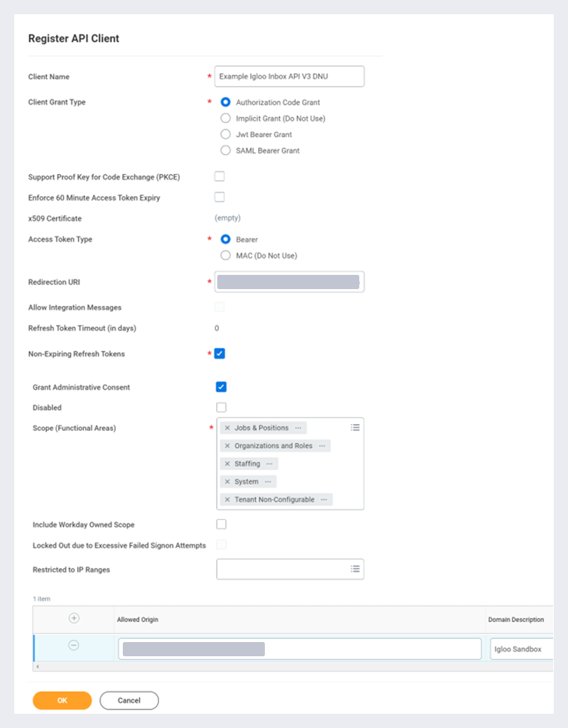
Task: Select Bearer access token type
Action: [x=226, y=239]
